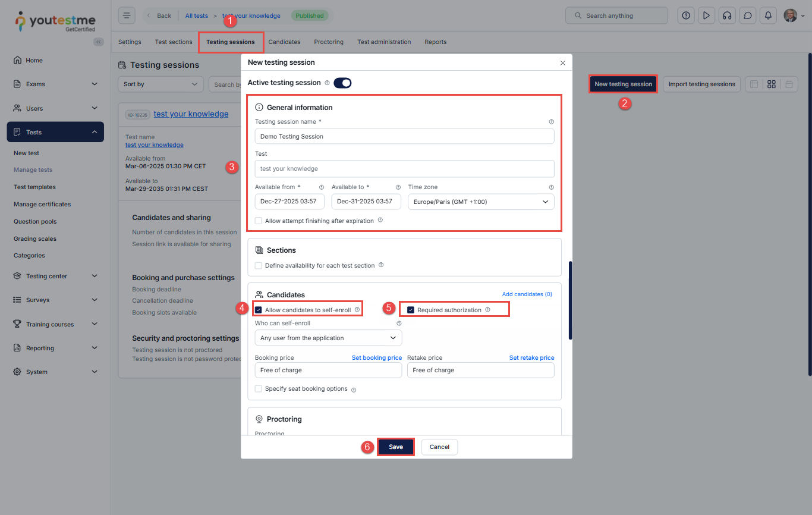The height and width of the screenshot is (515, 812).
Task: Open the hamburger menu icon
Action: pyautogui.click(x=127, y=15)
